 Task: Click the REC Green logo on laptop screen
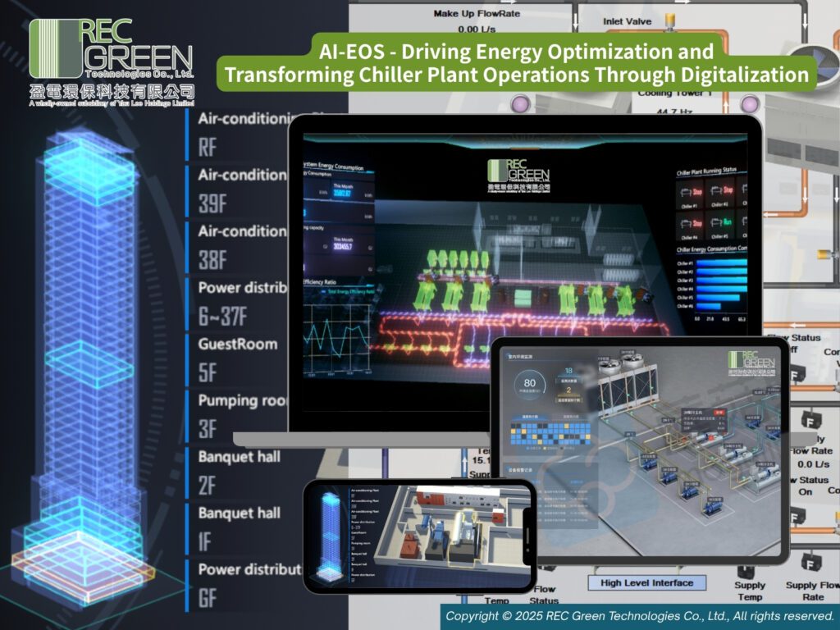point(519,176)
